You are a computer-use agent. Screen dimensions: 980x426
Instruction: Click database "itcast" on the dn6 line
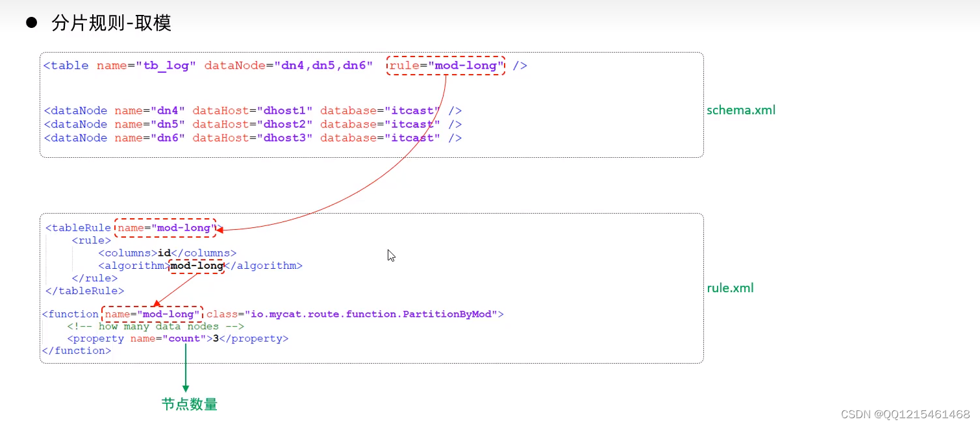412,138
